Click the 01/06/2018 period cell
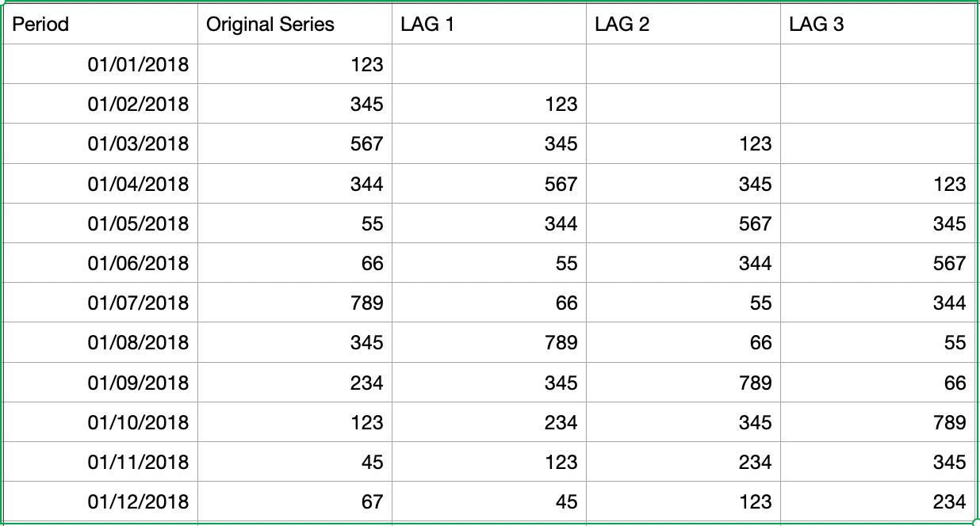The width and height of the screenshot is (980, 526). 101,263
